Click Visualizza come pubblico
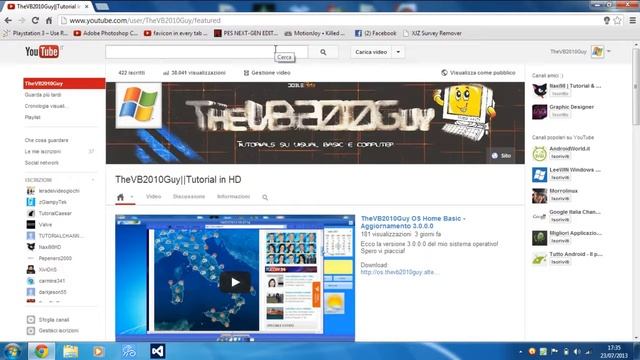This screenshot has height=360, width=640. 478,73
